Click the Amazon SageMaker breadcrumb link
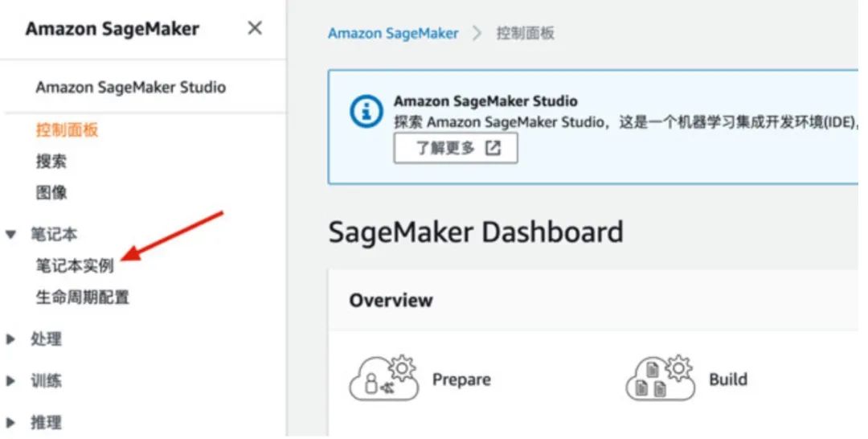 (393, 34)
